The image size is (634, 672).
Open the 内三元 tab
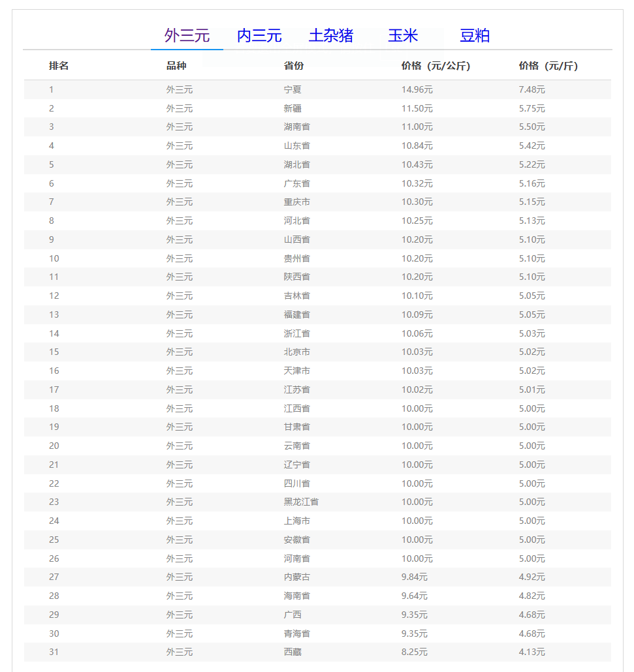pyautogui.click(x=259, y=35)
